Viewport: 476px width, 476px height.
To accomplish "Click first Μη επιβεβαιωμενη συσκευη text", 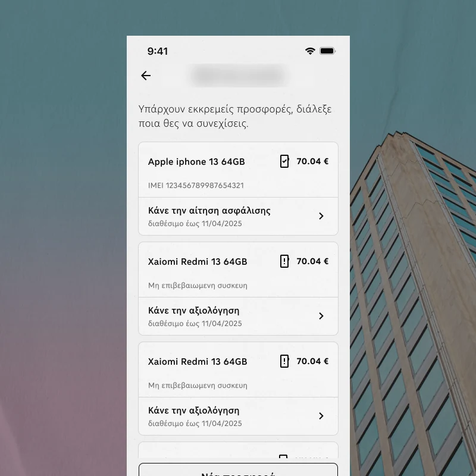I will 198,286.
